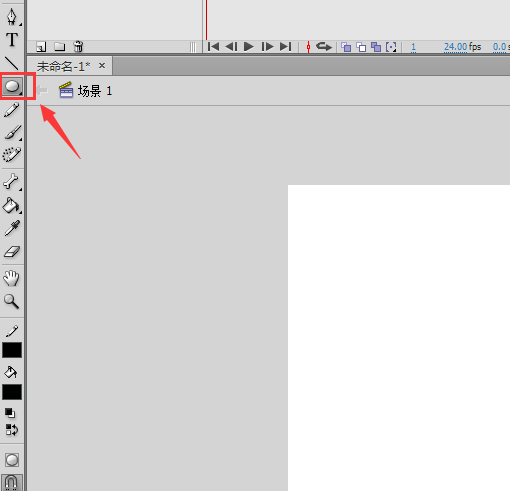Image resolution: width=510 pixels, height=491 pixels.
Task: Reset to black and white colors
Action: pyautogui.click(x=10, y=413)
